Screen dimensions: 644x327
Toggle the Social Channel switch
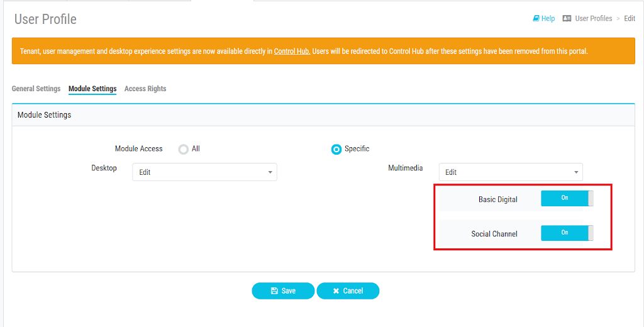[567, 233]
